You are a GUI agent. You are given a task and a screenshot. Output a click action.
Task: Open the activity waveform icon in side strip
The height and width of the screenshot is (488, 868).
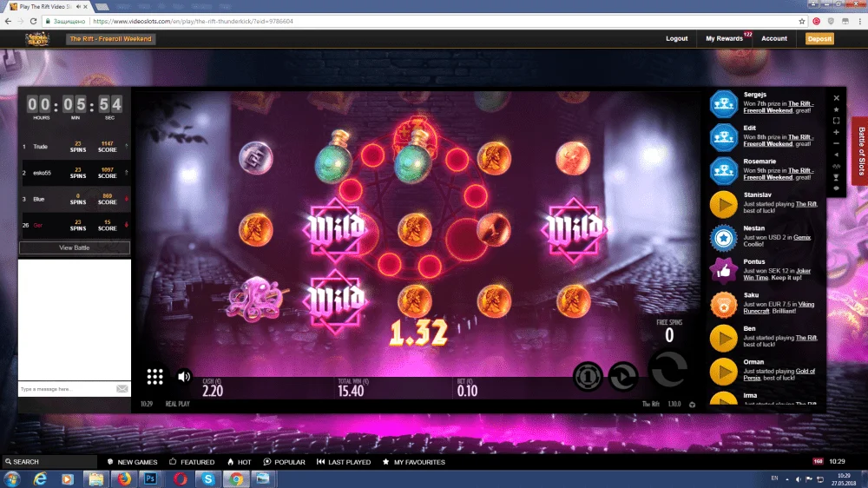(x=837, y=166)
